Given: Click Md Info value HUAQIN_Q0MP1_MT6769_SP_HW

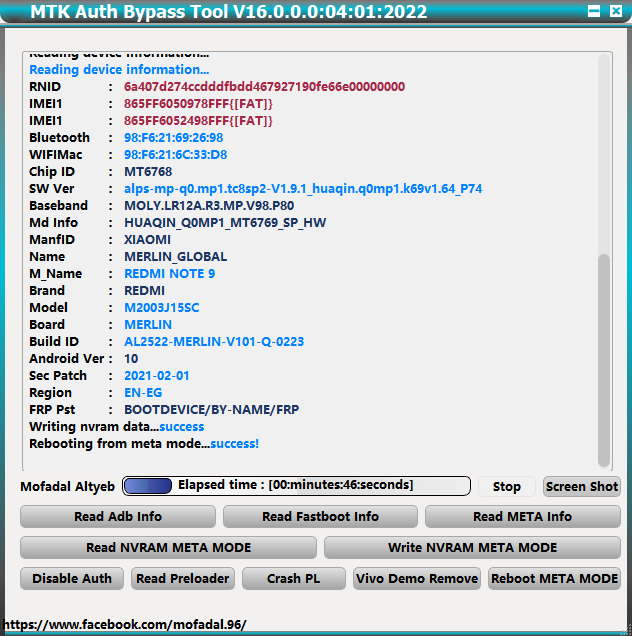Looking at the screenshot, I should [225, 223].
